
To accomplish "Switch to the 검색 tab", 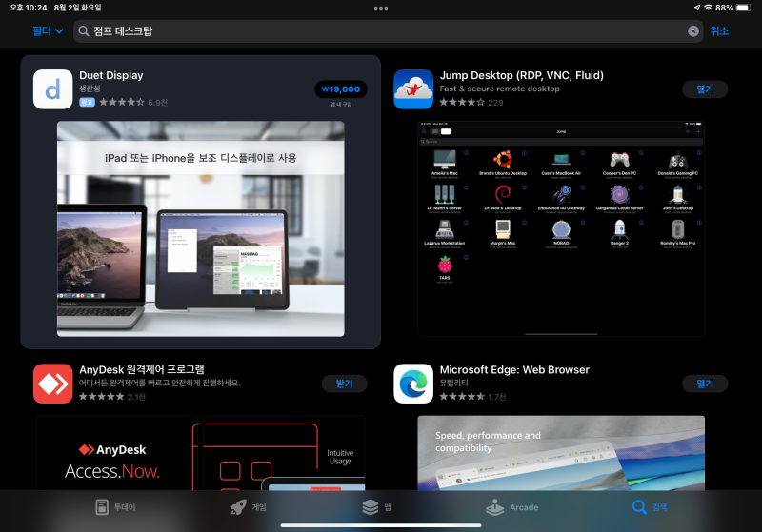I will pyautogui.click(x=650, y=507).
